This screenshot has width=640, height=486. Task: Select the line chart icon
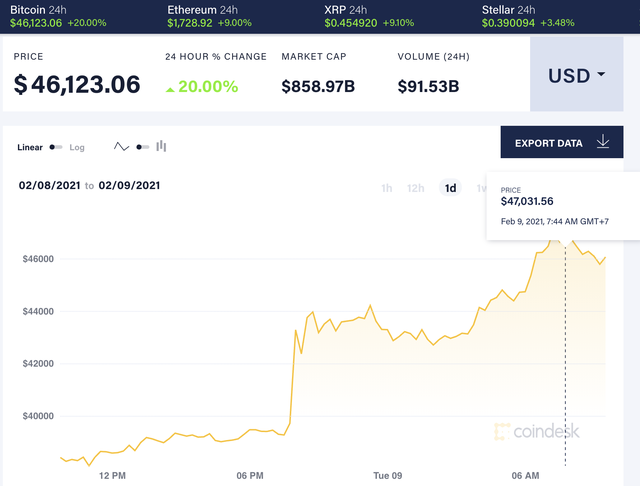tap(121, 146)
